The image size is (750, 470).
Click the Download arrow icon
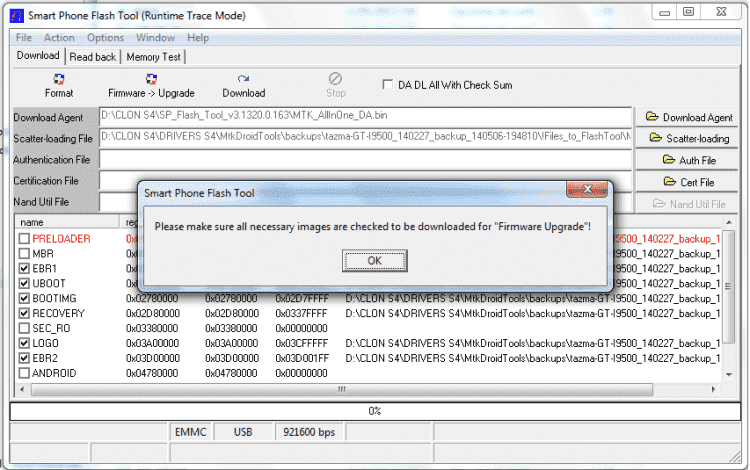tap(243, 79)
